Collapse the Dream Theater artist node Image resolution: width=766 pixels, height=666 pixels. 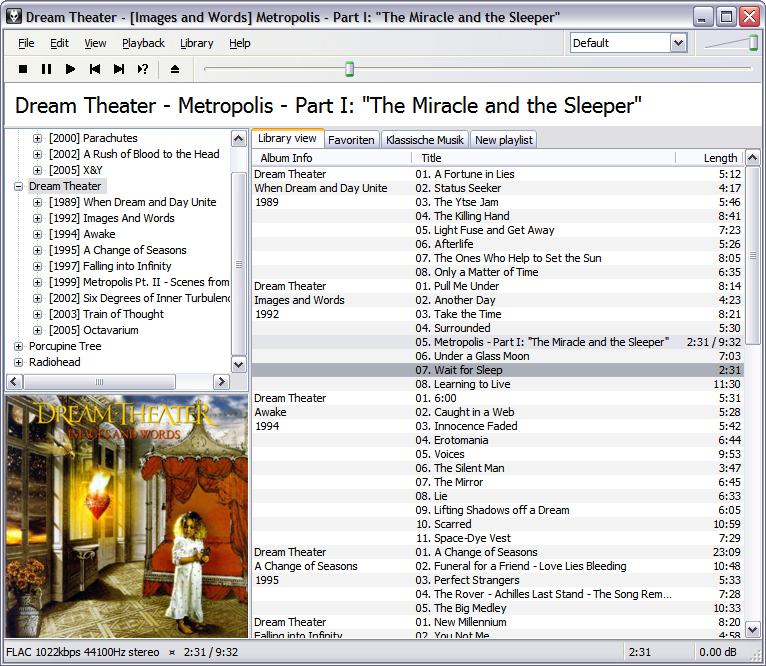click(18, 186)
